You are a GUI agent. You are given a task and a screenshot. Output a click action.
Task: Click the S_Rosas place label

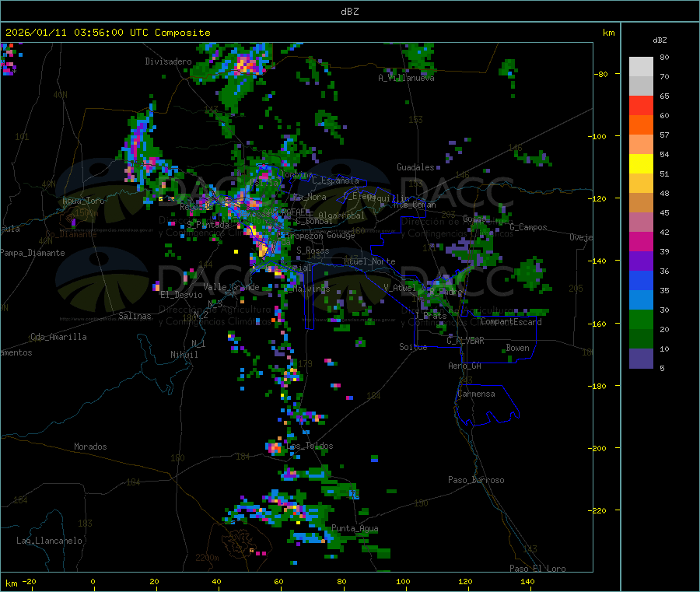click(313, 250)
